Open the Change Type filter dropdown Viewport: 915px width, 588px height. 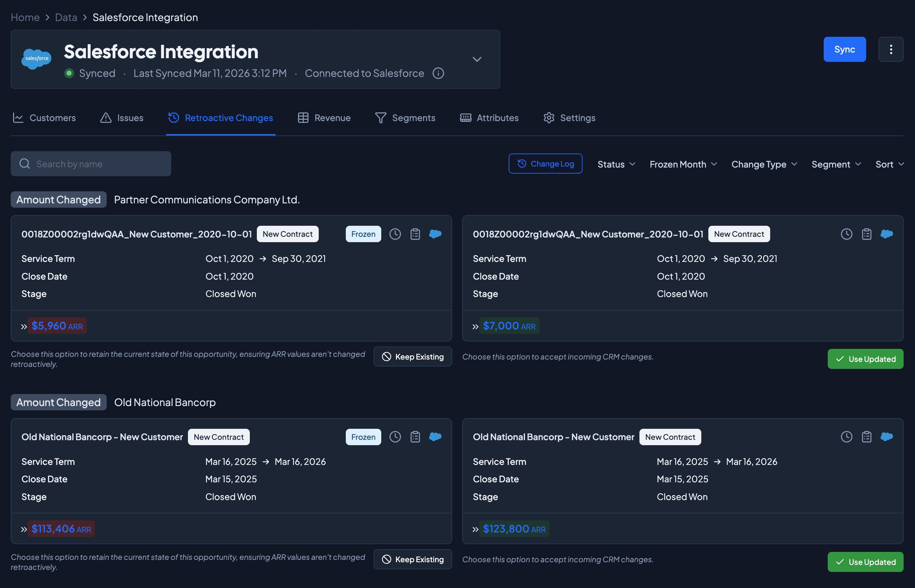point(764,164)
